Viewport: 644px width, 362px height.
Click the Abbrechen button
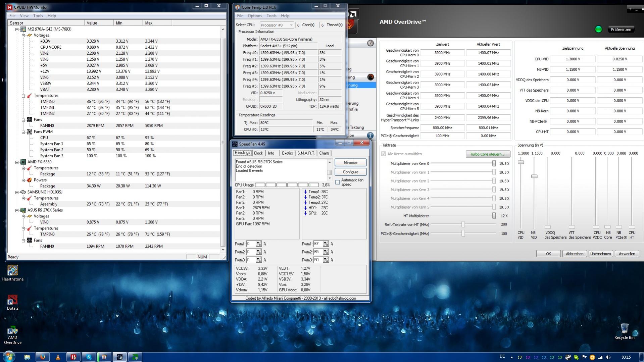tap(575, 254)
